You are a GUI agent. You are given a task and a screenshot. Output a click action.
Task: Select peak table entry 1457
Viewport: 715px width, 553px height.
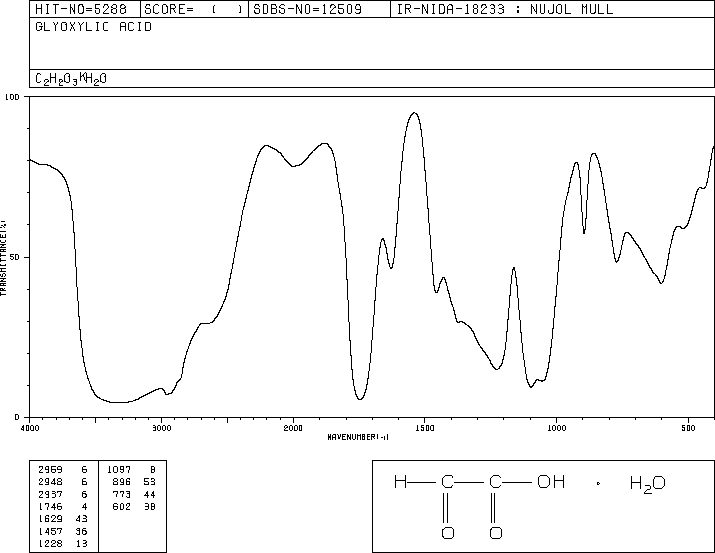coord(63,531)
